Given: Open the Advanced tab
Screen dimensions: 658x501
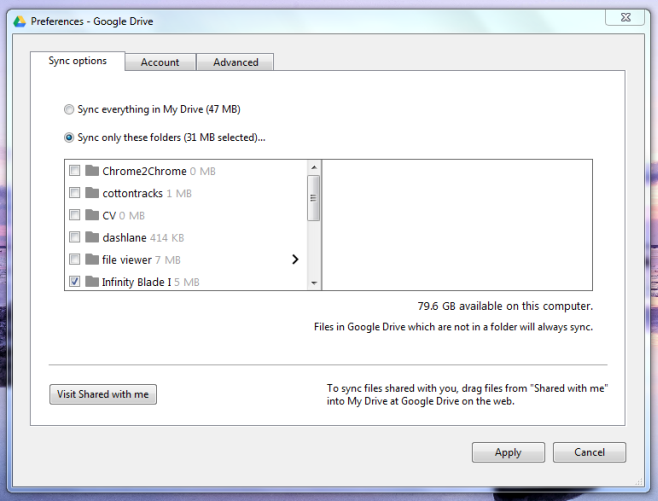Looking at the screenshot, I should point(235,62).
